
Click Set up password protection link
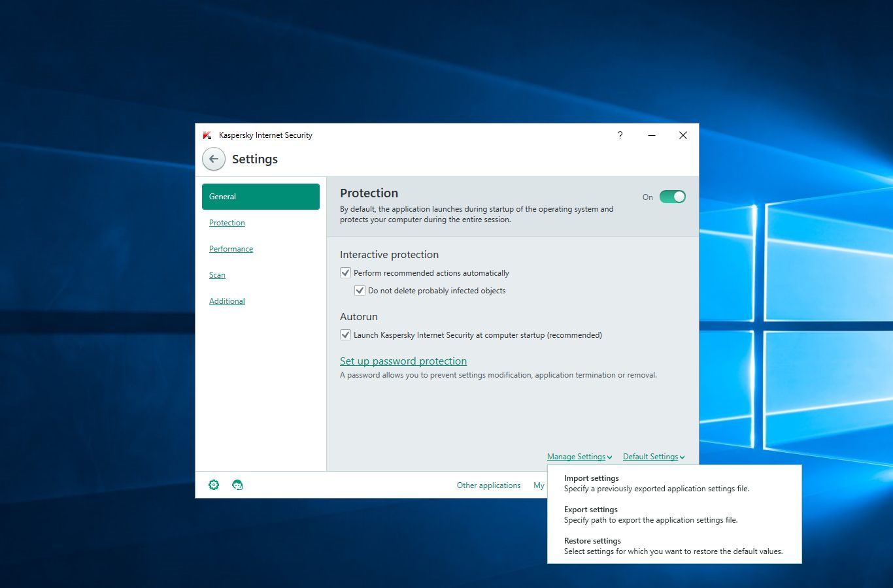(x=403, y=361)
